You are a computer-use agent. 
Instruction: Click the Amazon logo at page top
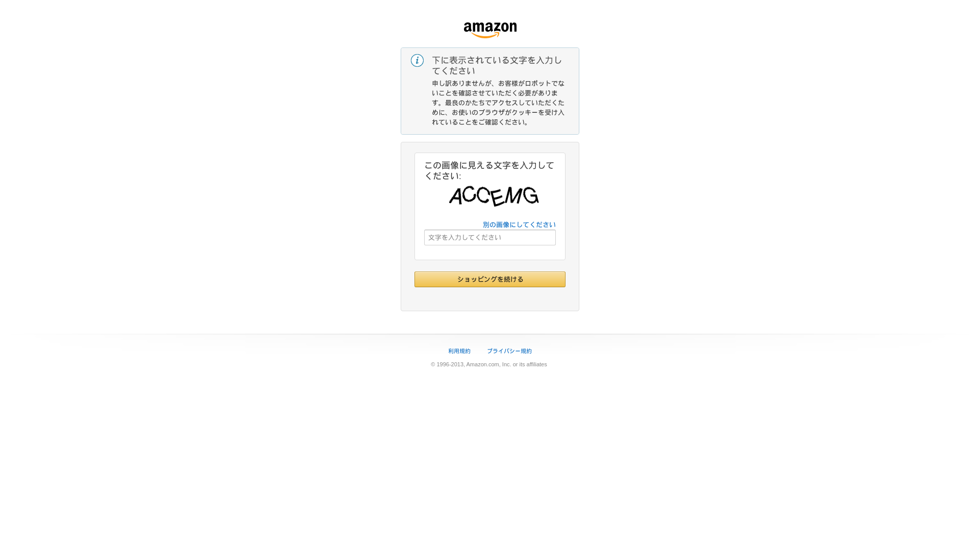pyautogui.click(x=490, y=30)
